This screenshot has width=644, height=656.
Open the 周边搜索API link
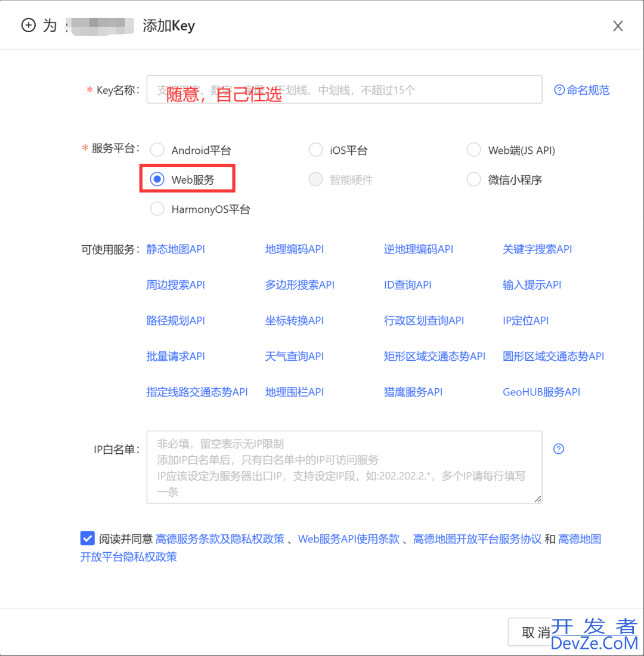176,285
